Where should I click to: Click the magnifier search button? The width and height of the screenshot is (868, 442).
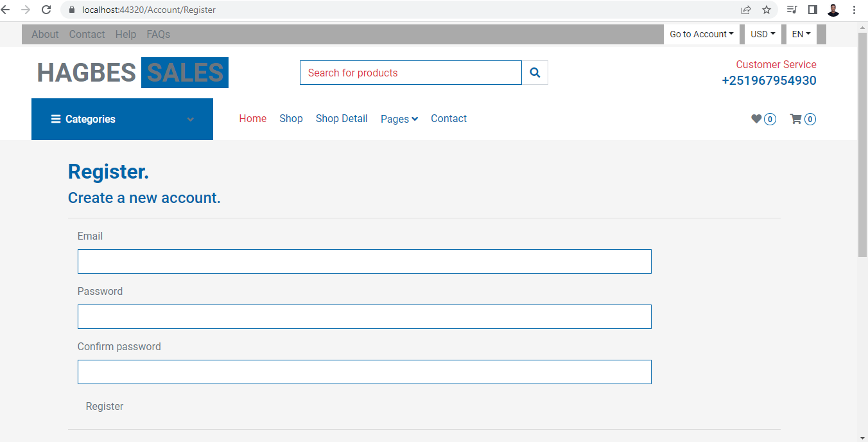tap(535, 73)
